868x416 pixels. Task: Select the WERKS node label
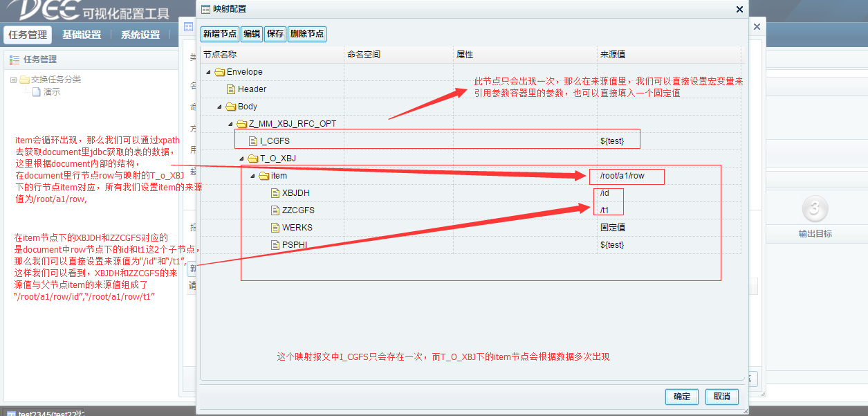coord(297,228)
